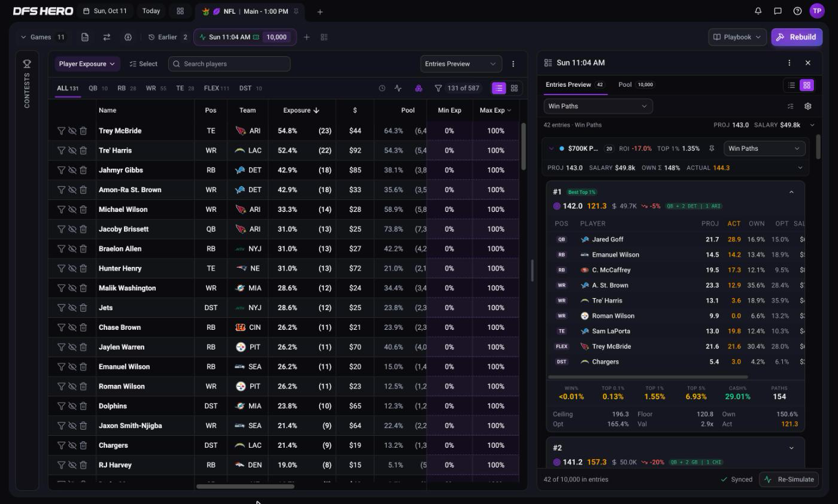Delete Tre' Harris with trash icon
Image resolution: width=838 pixels, height=504 pixels.
coord(83,150)
